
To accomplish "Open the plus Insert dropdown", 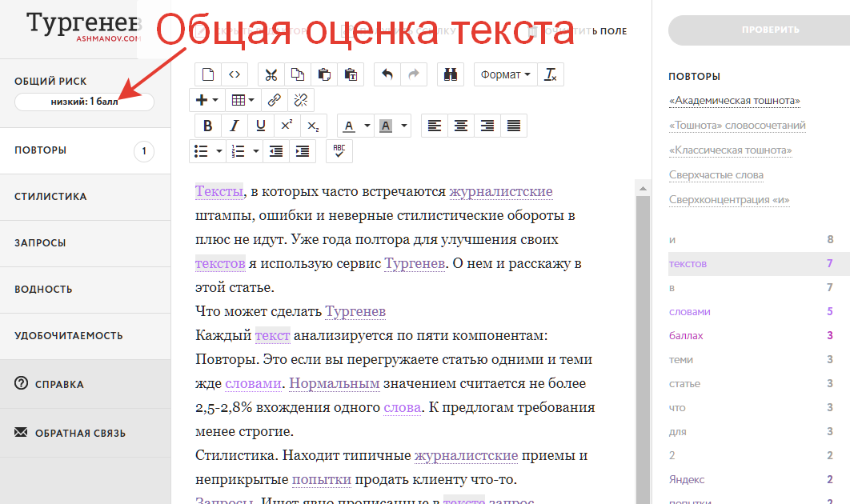I will click(x=206, y=100).
